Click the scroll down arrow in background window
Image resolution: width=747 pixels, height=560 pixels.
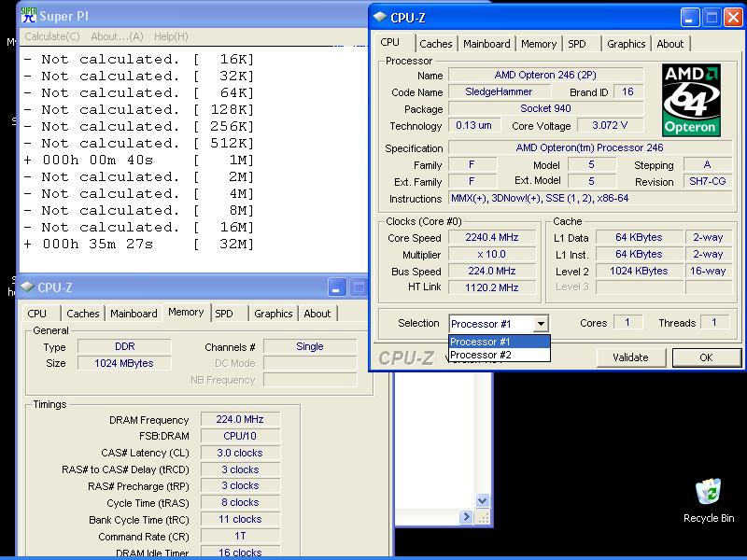point(482,500)
